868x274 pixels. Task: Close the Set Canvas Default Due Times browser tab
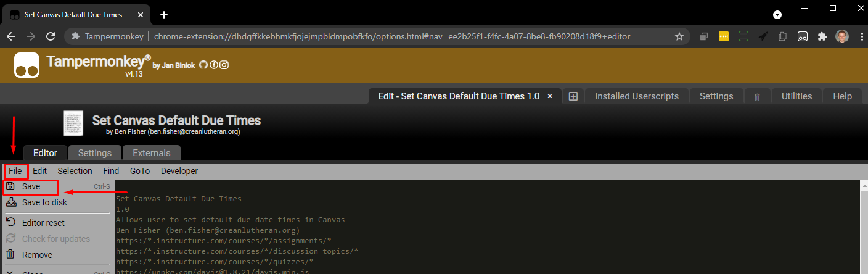(x=142, y=14)
